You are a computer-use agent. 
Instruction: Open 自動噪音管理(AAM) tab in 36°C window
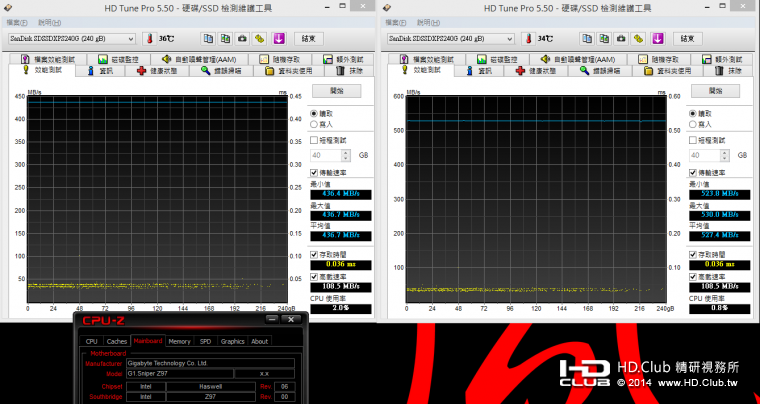(x=199, y=60)
